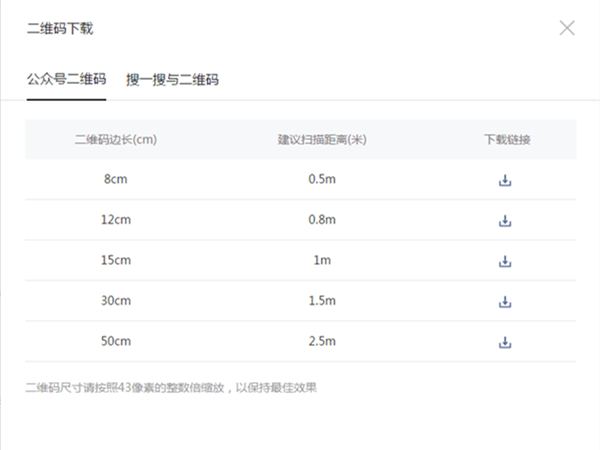Image resolution: width=600 pixels, height=450 pixels.
Task: Download the 50cm QR code
Action: (505, 342)
